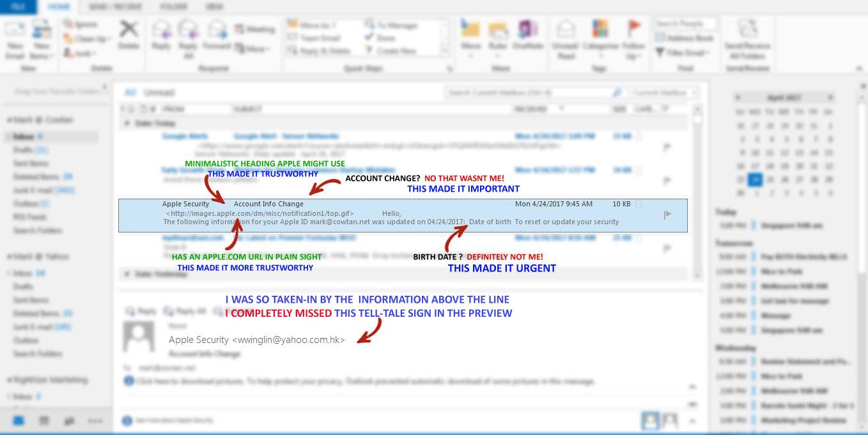Open the Address Book
868x435 pixels.
(683, 38)
